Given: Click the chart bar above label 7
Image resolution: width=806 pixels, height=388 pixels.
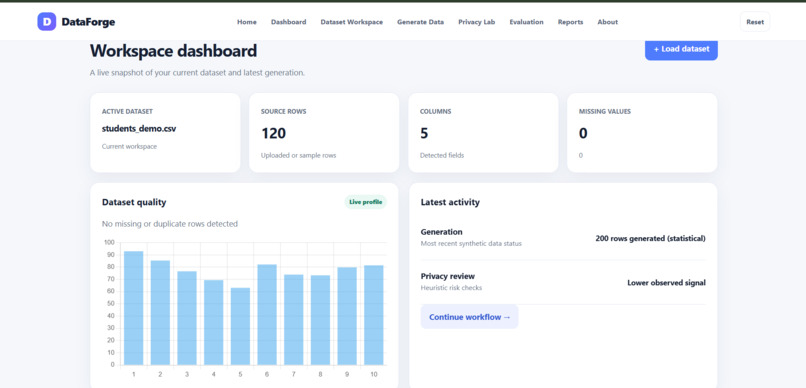Looking at the screenshot, I should click(294, 320).
